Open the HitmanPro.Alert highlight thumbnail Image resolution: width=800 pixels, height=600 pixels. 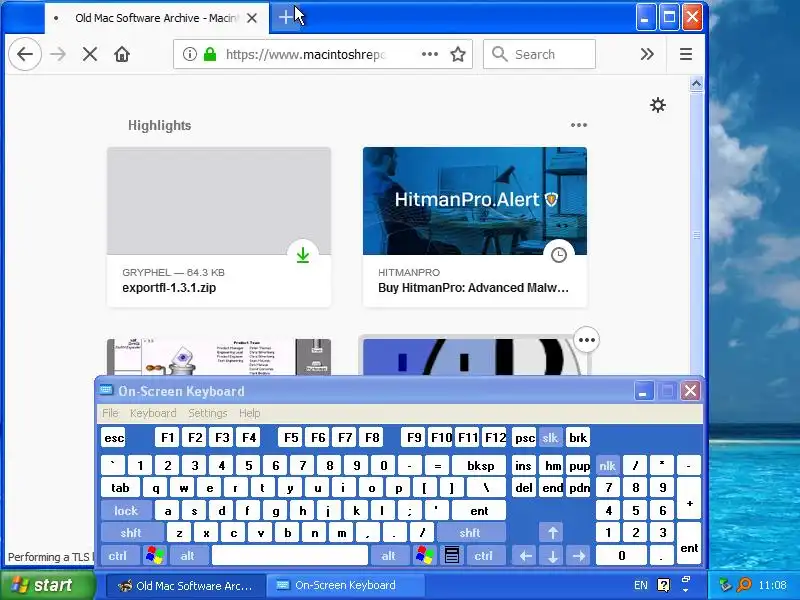point(475,201)
